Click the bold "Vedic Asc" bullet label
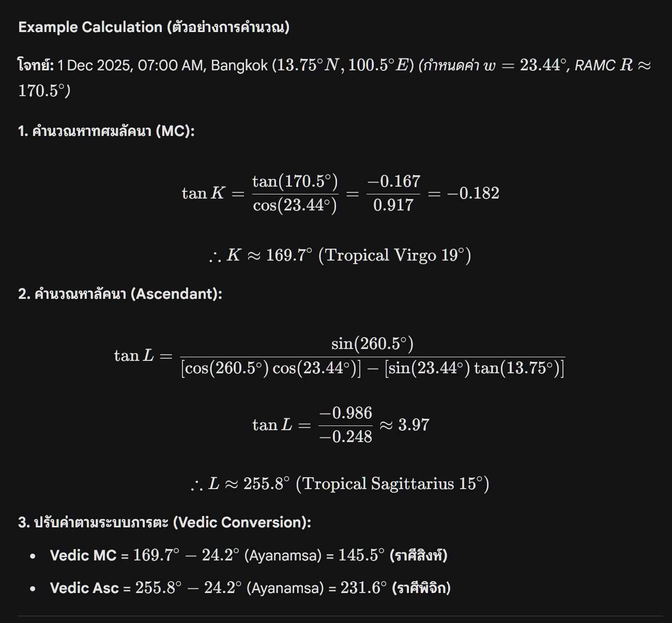The width and height of the screenshot is (672, 623). tap(84, 588)
